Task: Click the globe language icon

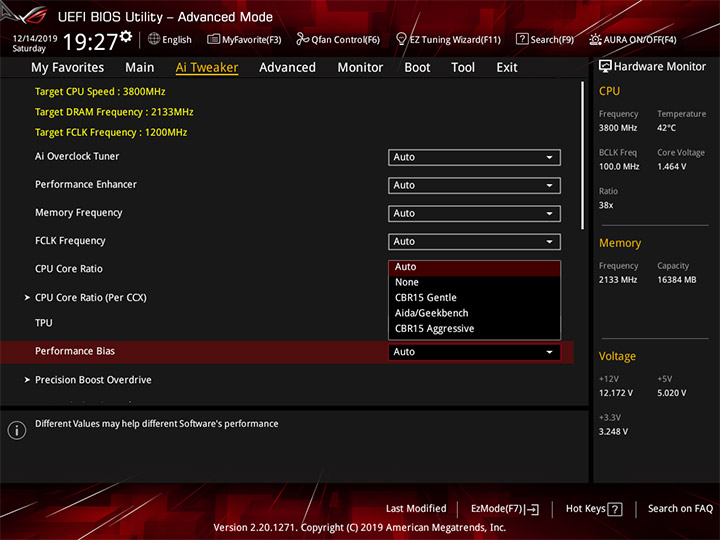Action: pos(154,39)
